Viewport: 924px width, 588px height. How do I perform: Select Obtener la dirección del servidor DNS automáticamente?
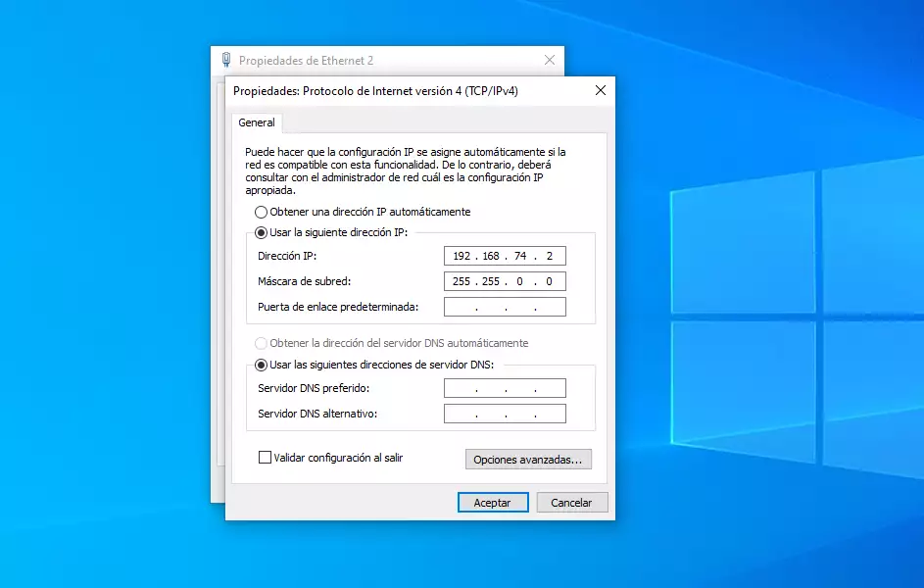click(x=261, y=343)
